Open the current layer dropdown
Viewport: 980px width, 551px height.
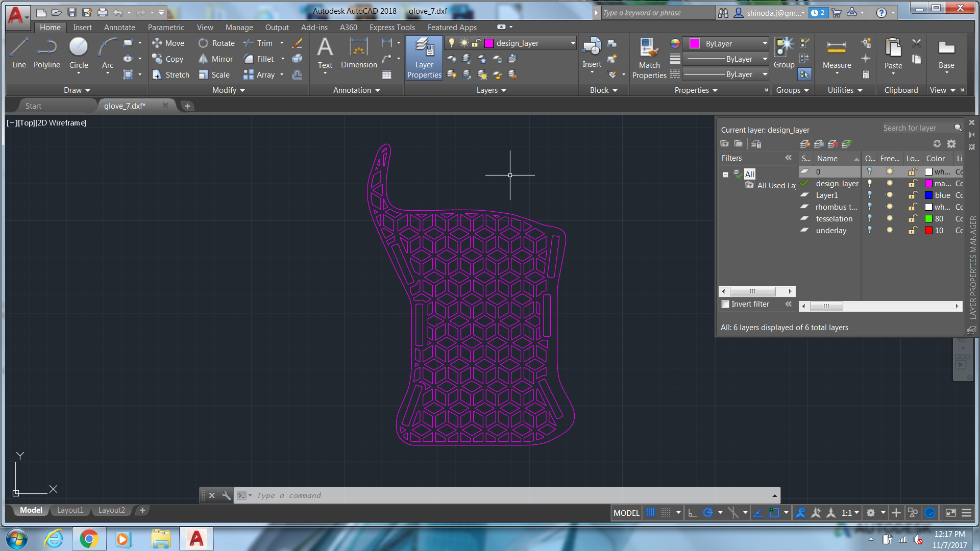click(511, 43)
